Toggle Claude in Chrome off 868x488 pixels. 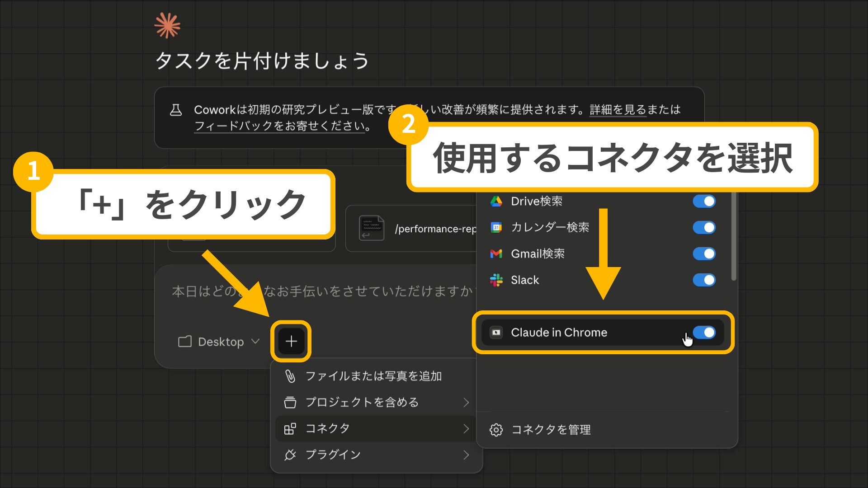point(704,333)
